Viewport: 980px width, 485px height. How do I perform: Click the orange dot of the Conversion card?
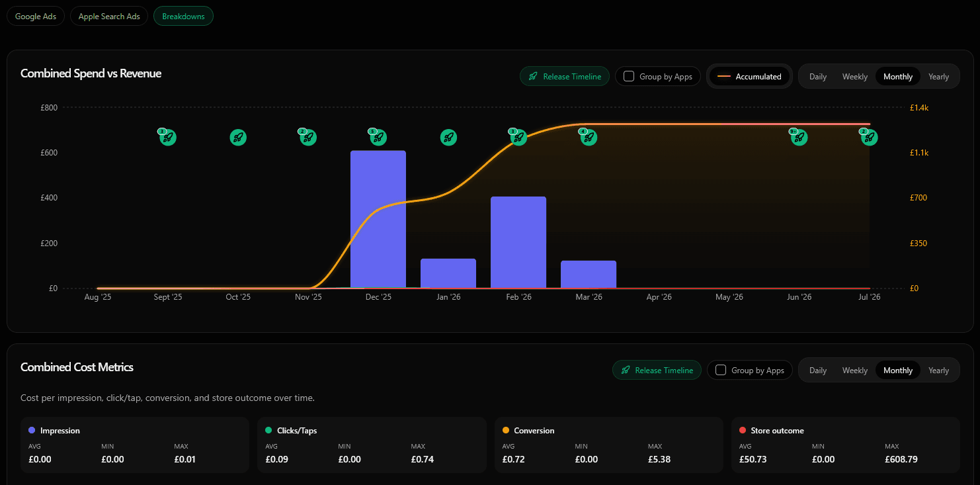(506, 431)
